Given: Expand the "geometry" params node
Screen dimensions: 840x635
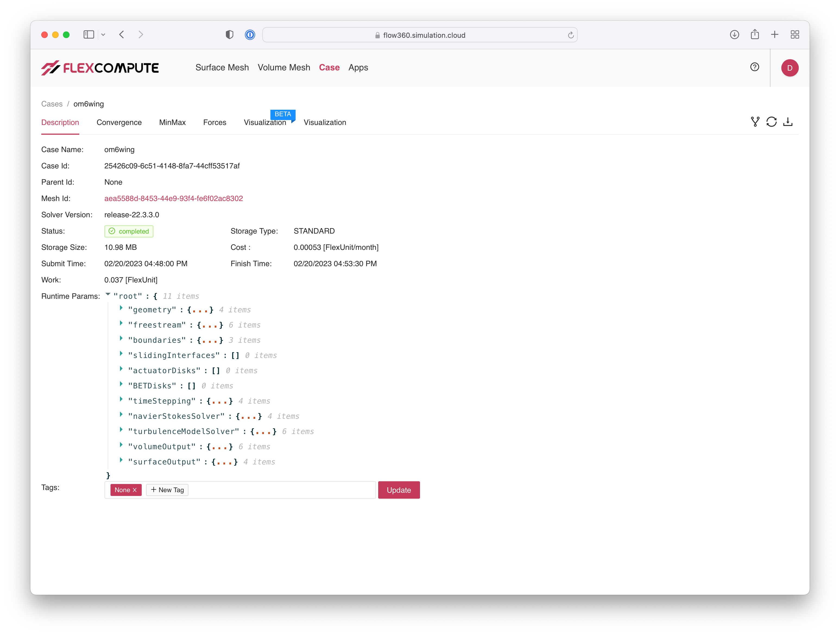Looking at the screenshot, I should (x=121, y=308).
